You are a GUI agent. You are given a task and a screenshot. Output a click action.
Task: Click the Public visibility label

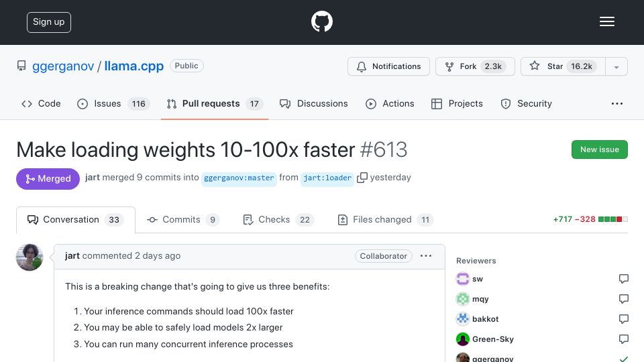pos(186,66)
